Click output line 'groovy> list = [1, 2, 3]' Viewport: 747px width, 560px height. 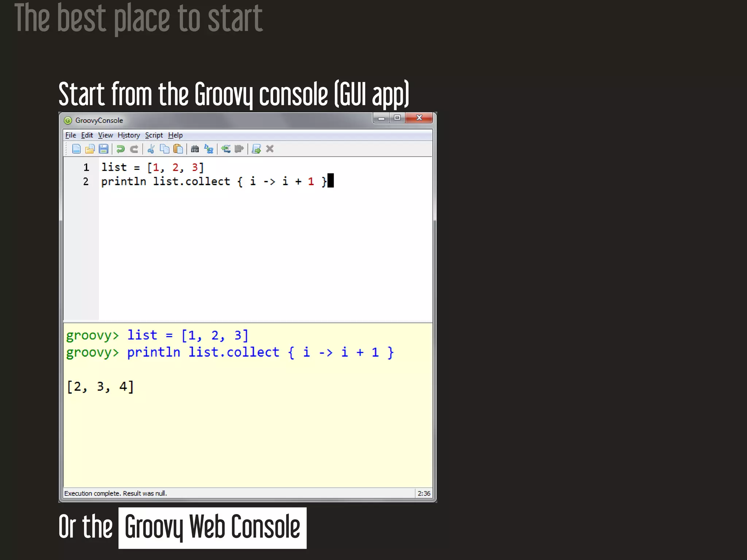[x=157, y=335]
